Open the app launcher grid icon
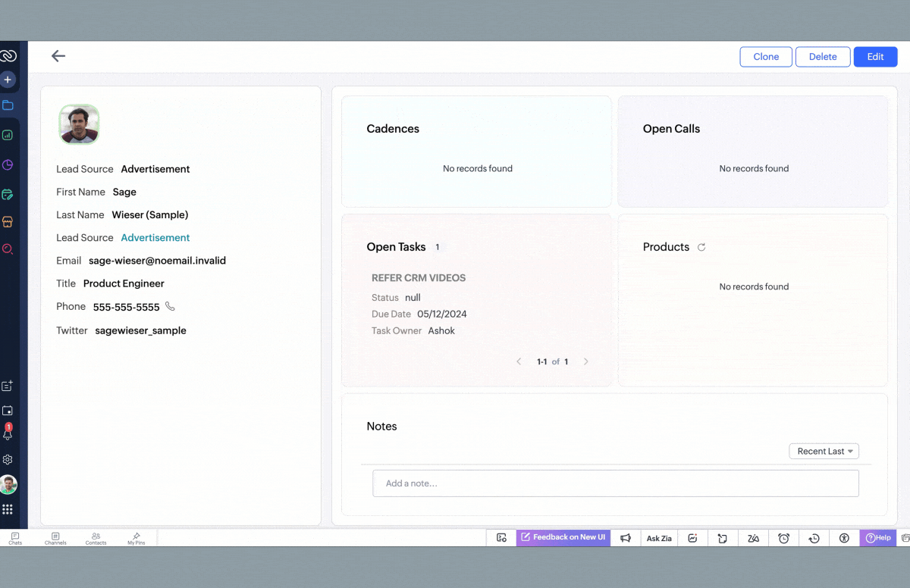The width and height of the screenshot is (910, 588). coord(8,510)
